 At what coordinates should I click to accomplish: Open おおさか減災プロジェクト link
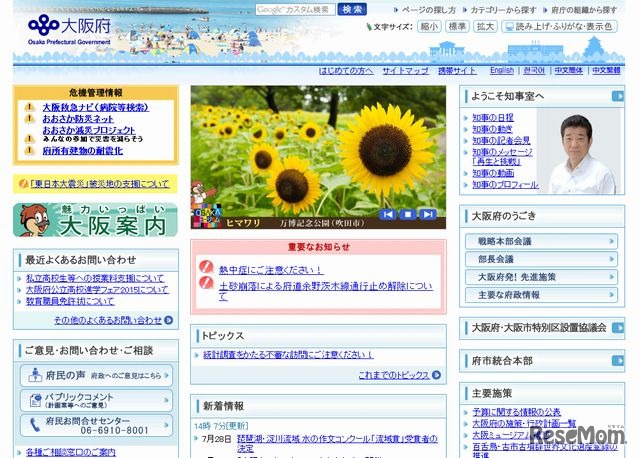pyautogui.click(x=89, y=130)
